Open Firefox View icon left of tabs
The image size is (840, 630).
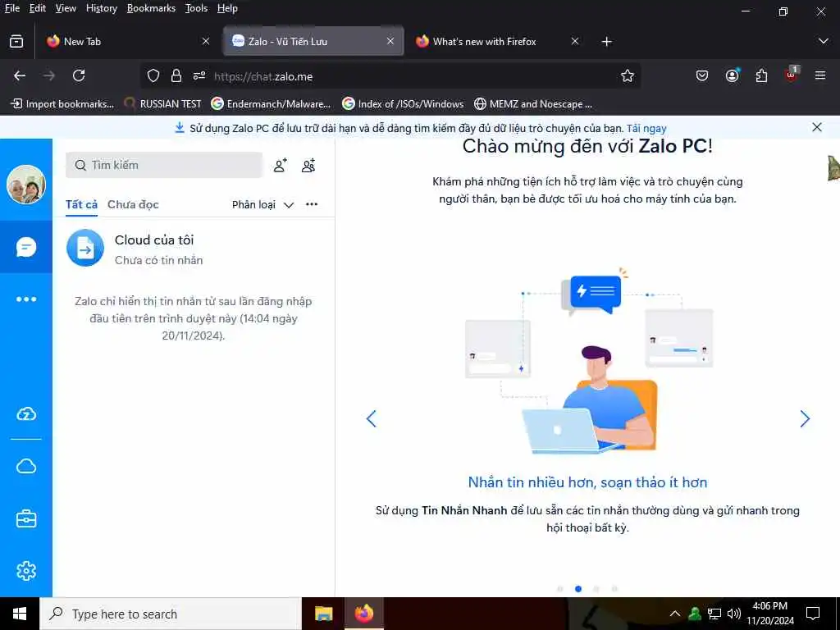point(16,41)
